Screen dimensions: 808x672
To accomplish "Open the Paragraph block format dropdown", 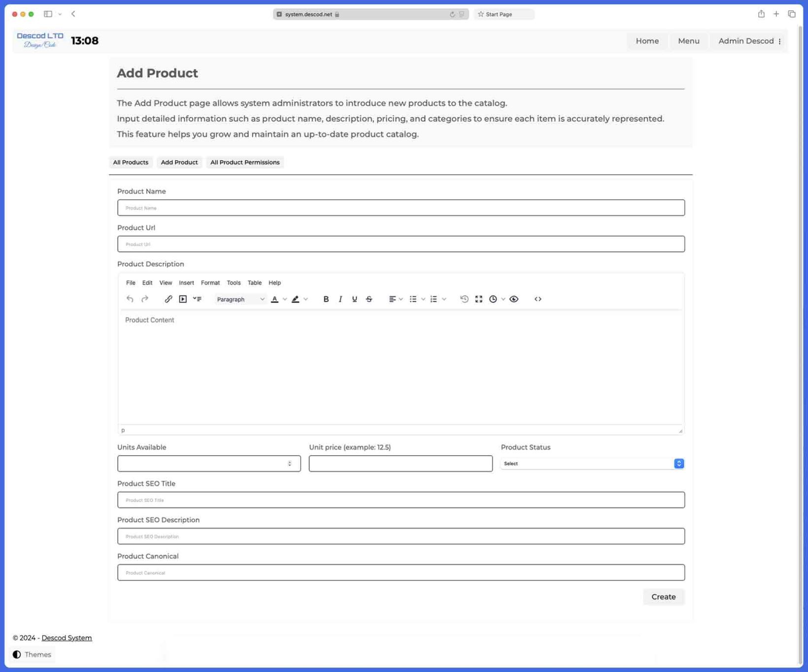I will tap(240, 299).
